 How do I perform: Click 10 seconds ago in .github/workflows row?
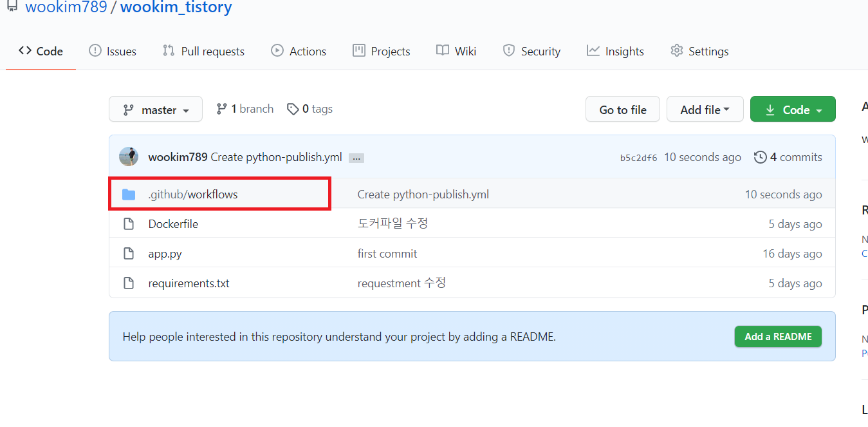pyautogui.click(x=783, y=195)
